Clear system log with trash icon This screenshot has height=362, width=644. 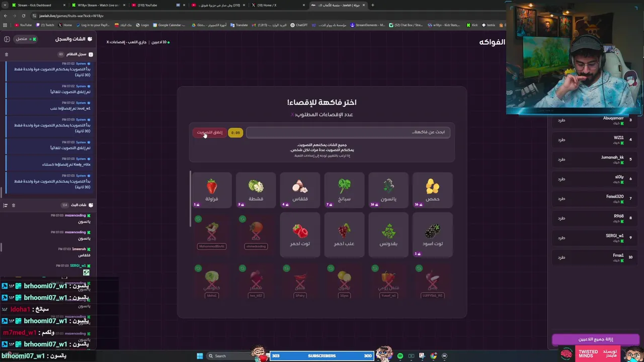7,54
